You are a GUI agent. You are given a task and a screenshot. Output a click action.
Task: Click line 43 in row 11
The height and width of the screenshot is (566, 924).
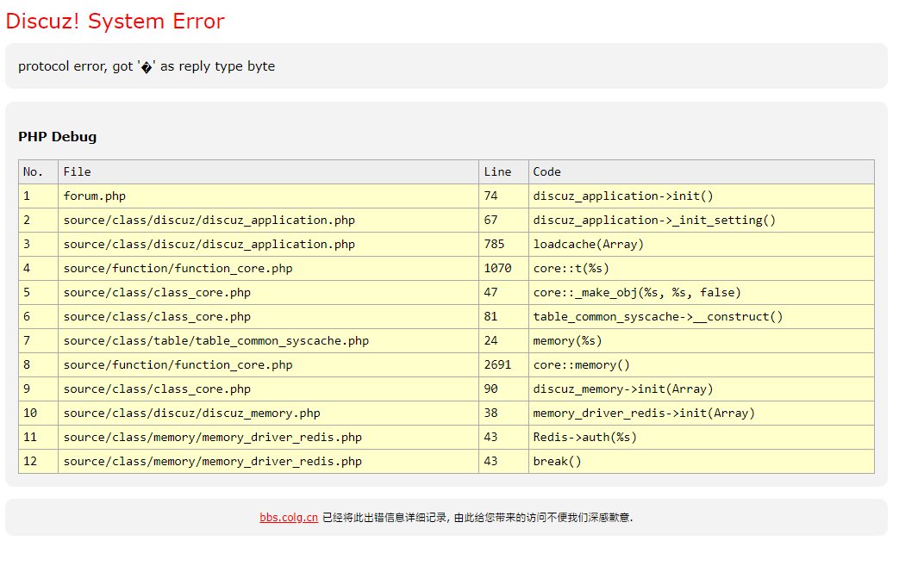pyautogui.click(x=503, y=438)
